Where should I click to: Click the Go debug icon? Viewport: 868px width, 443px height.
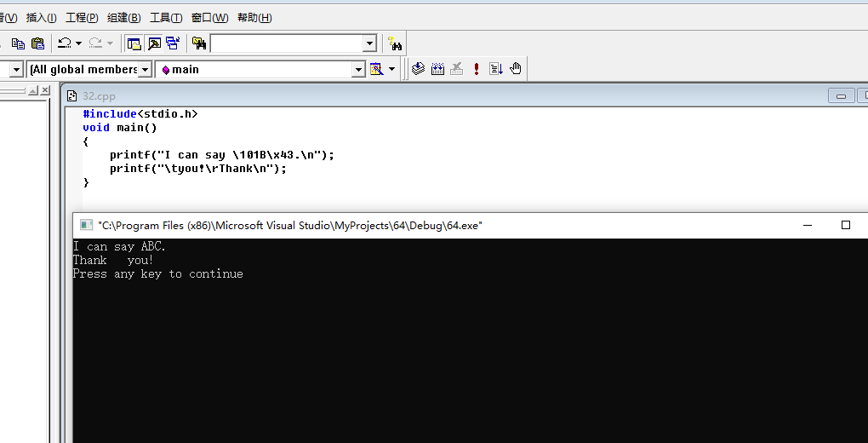click(496, 69)
